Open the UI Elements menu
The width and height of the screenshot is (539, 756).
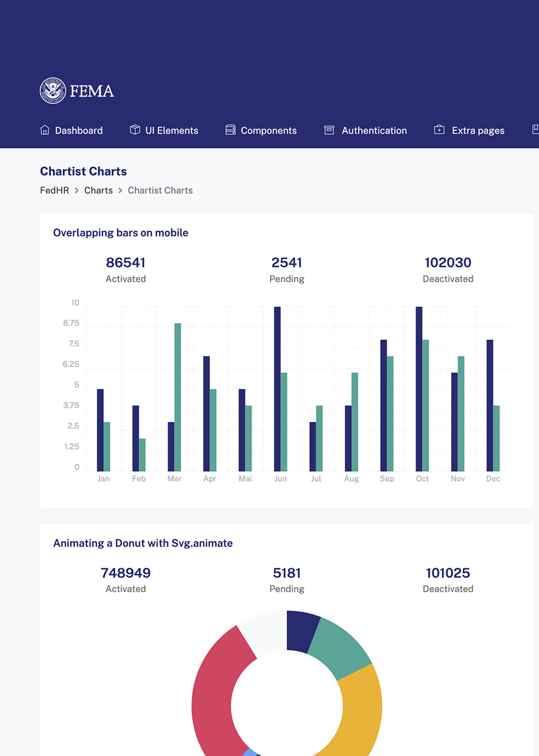tap(171, 131)
